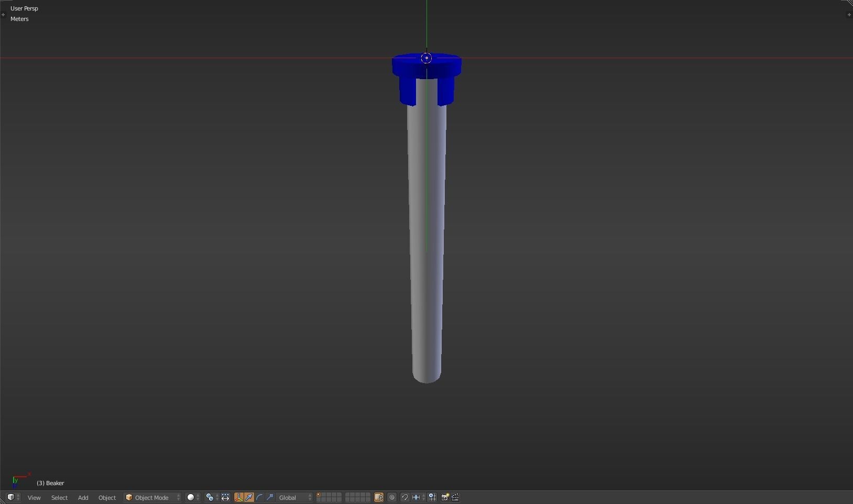Expand the tool shelf with left plus
Image resolution: width=853 pixels, height=504 pixels.
(3, 15)
